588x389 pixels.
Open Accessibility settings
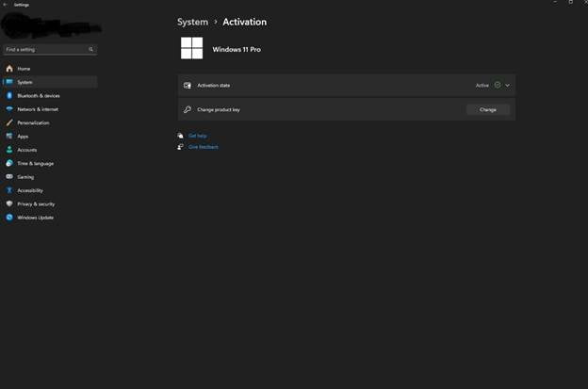pyautogui.click(x=50, y=190)
